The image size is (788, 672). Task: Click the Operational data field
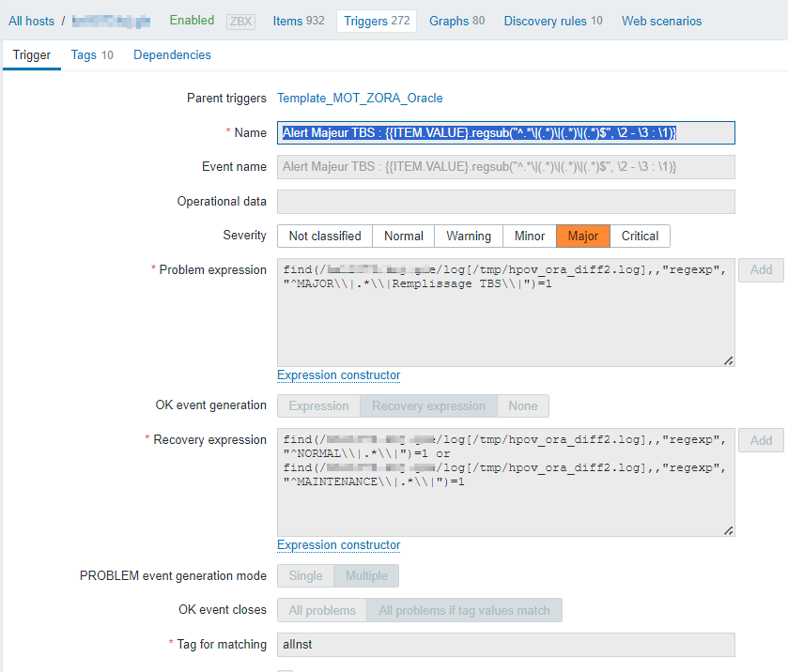505,202
